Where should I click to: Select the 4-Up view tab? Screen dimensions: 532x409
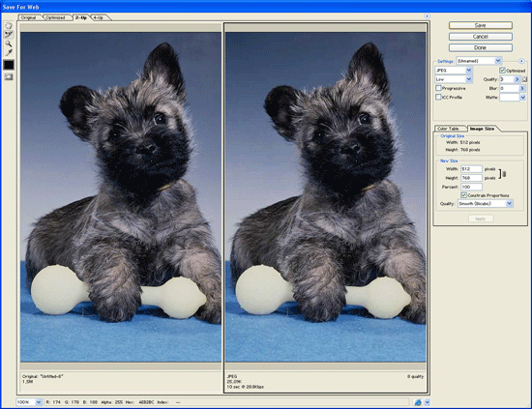99,17
